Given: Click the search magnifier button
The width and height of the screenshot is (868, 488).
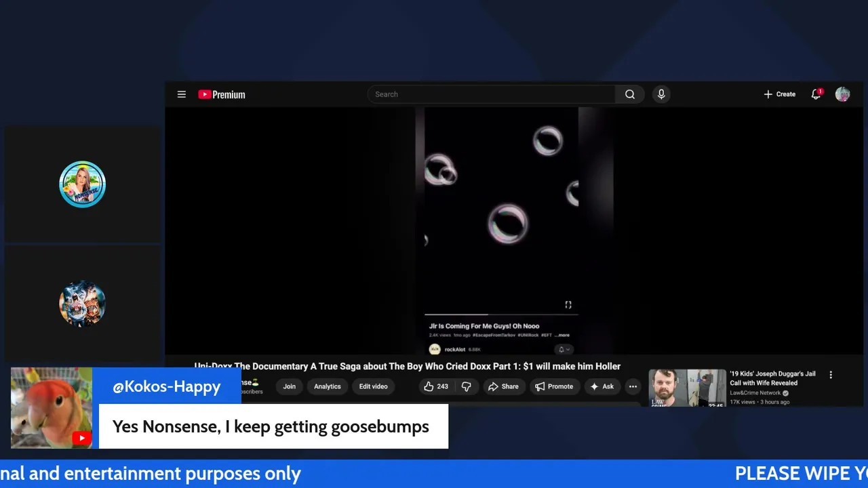Looking at the screenshot, I should 630,94.
